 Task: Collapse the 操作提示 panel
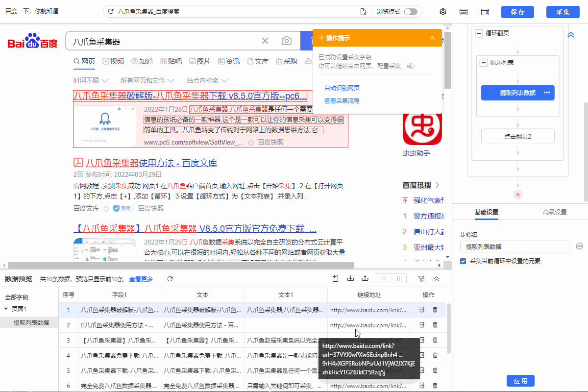[x=432, y=38]
